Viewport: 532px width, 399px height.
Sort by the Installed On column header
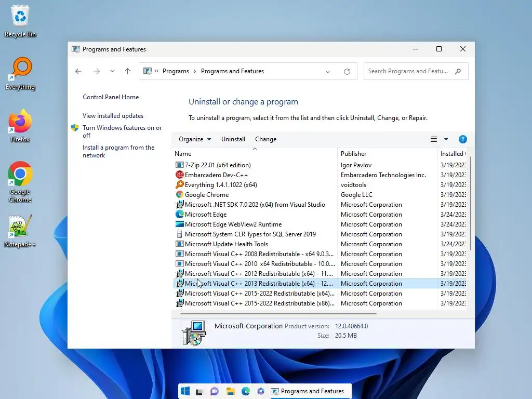point(453,154)
